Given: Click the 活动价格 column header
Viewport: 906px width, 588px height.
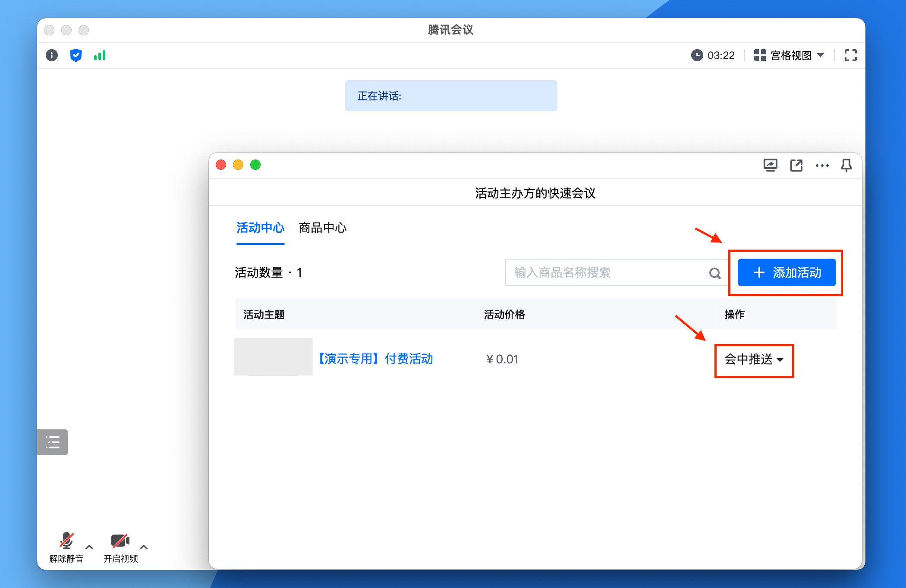Looking at the screenshot, I should [504, 314].
